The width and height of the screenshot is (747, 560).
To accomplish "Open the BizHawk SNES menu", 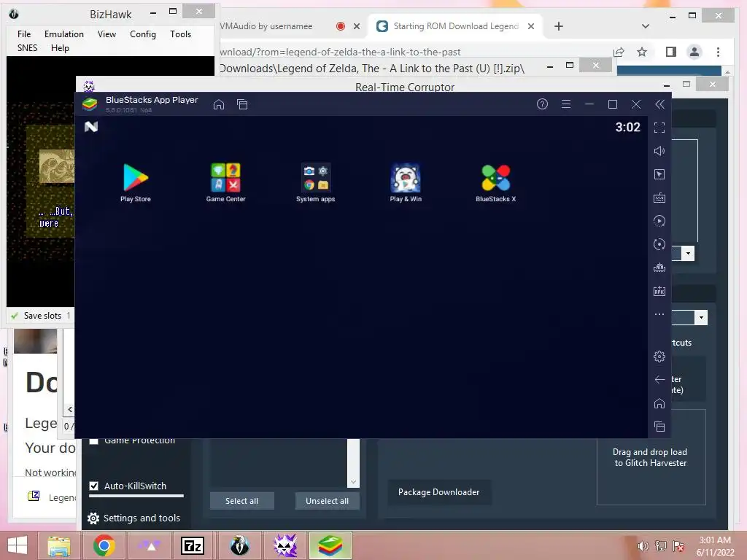I will (27, 48).
